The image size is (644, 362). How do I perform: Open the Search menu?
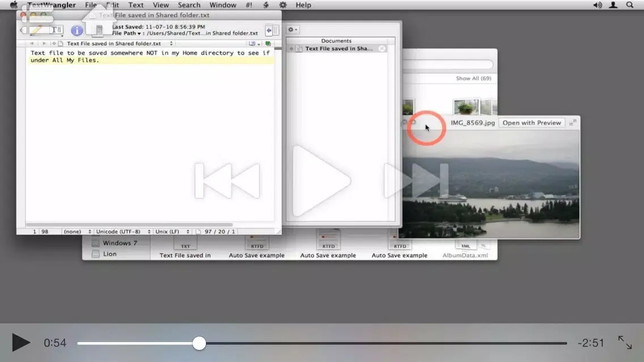(189, 5)
